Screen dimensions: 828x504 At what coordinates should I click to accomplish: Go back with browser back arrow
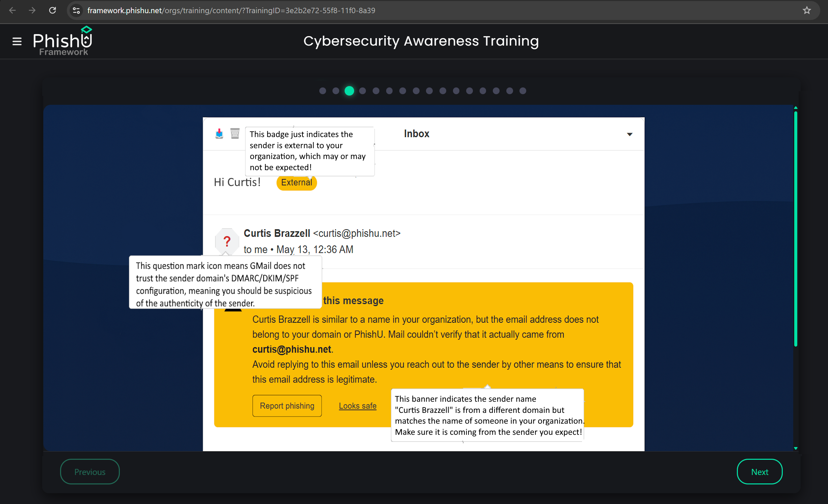(x=12, y=10)
